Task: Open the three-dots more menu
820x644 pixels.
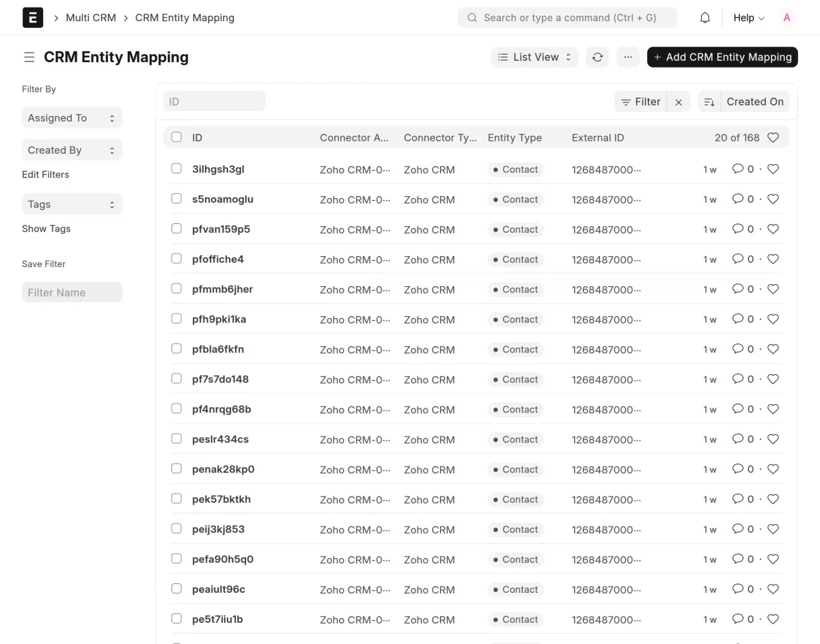Action: [x=628, y=57]
